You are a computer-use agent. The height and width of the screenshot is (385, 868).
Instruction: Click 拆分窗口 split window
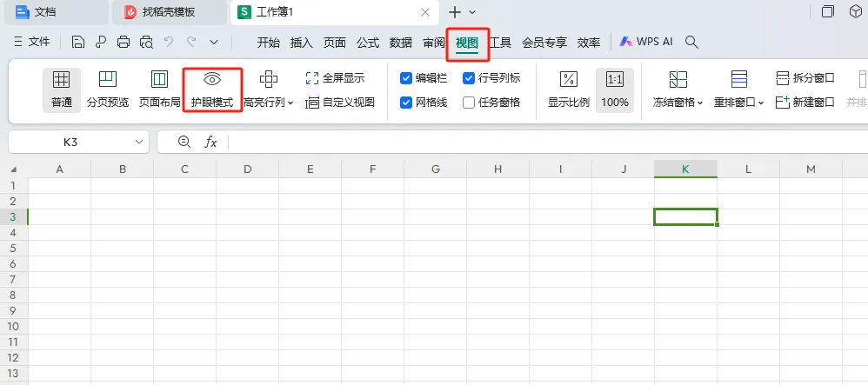[805, 78]
